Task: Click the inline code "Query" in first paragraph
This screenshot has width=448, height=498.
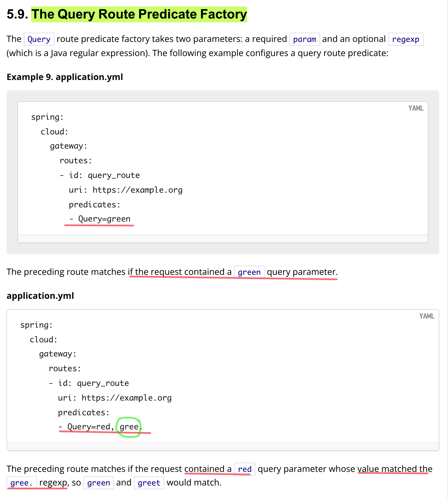Action: click(39, 39)
